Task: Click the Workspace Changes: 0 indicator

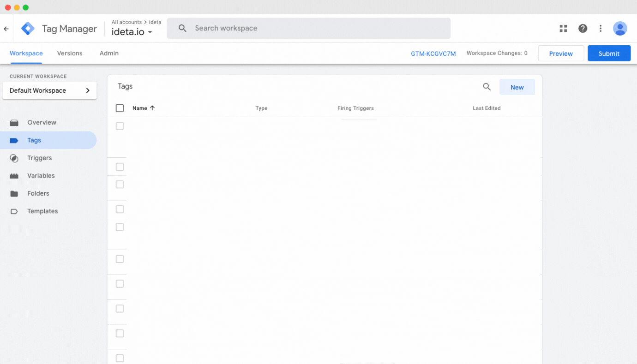Action: pos(497,53)
